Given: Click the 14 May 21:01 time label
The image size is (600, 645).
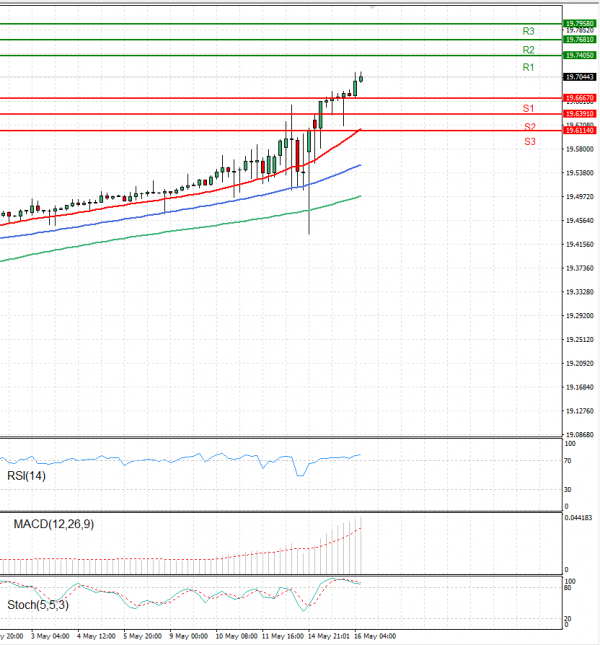Looking at the screenshot, I should 329,636.
